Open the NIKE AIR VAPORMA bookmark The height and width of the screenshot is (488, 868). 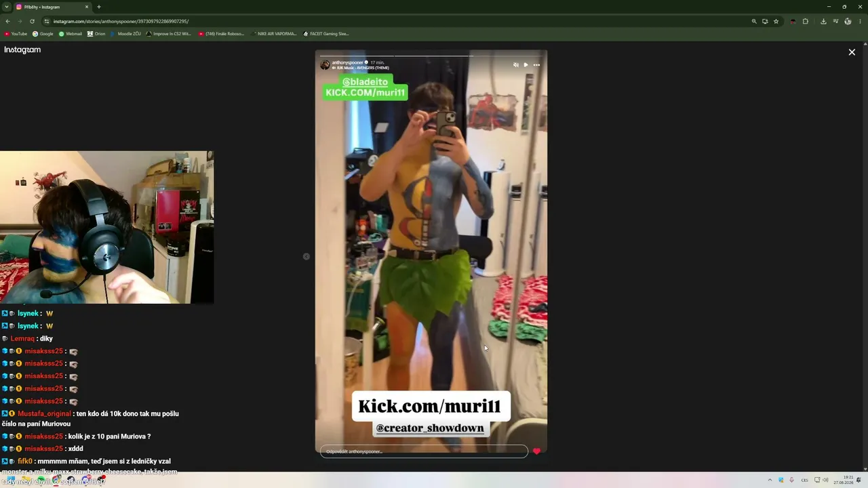pyautogui.click(x=273, y=34)
